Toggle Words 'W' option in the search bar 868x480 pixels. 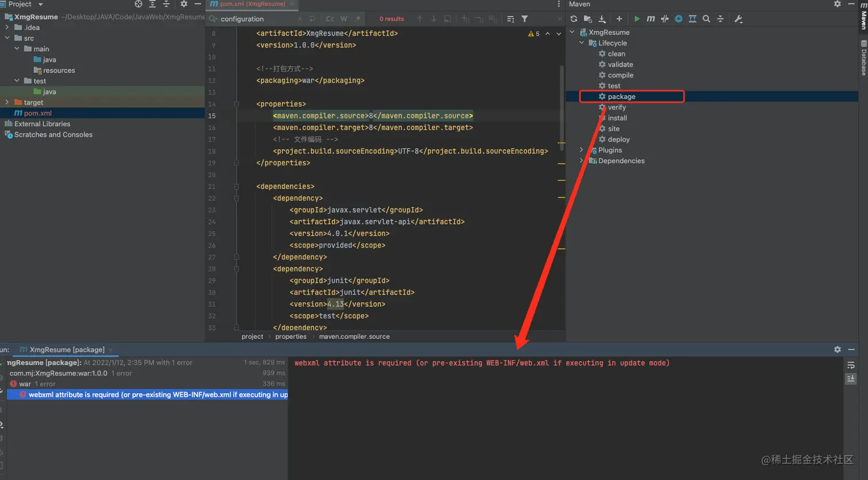344,19
